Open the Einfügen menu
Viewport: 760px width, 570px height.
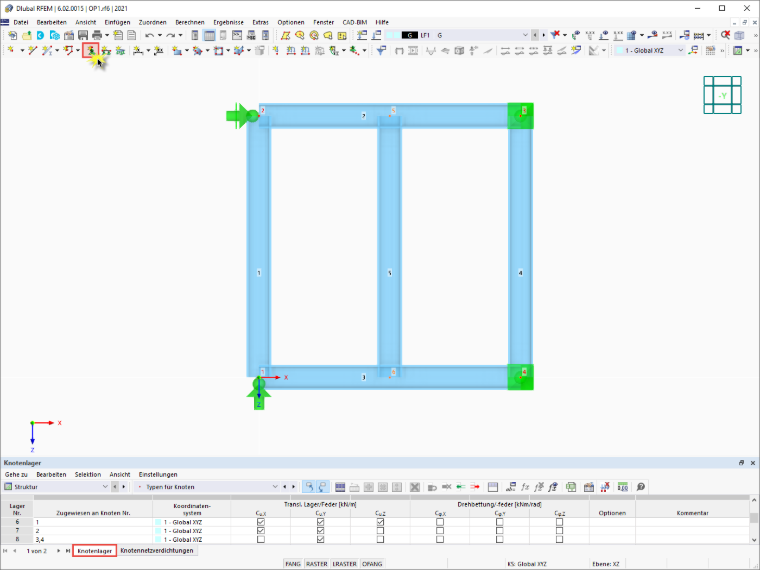coord(117,22)
